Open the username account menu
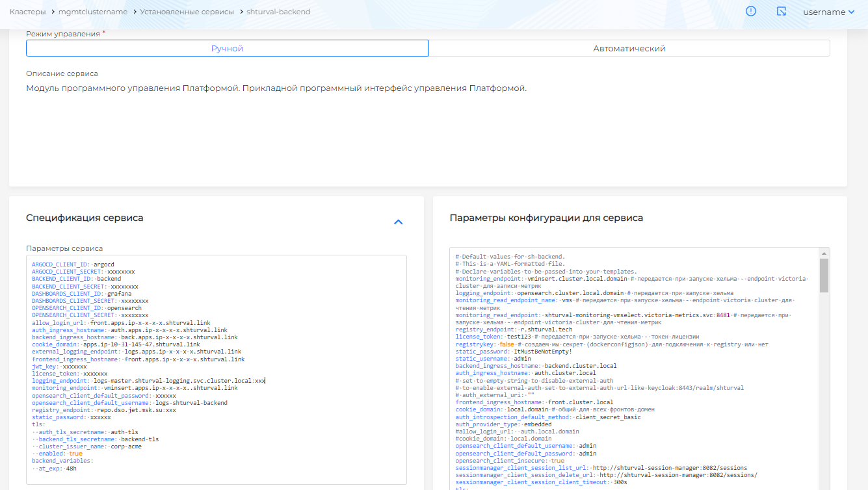 [x=824, y=12]
